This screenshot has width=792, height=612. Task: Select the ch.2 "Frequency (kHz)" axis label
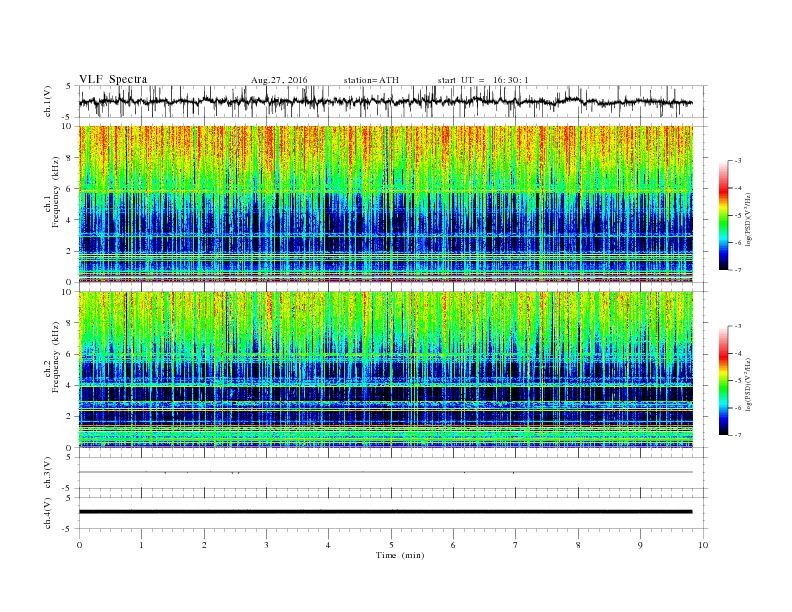55,356
